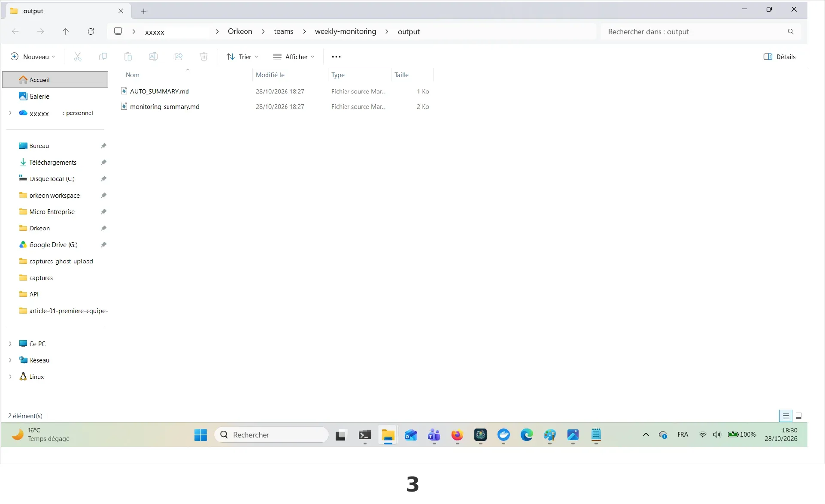The width and height of the screenshot is (825, 504).
Task: Open the See more three-dots menu
Action: coord(336,57)
